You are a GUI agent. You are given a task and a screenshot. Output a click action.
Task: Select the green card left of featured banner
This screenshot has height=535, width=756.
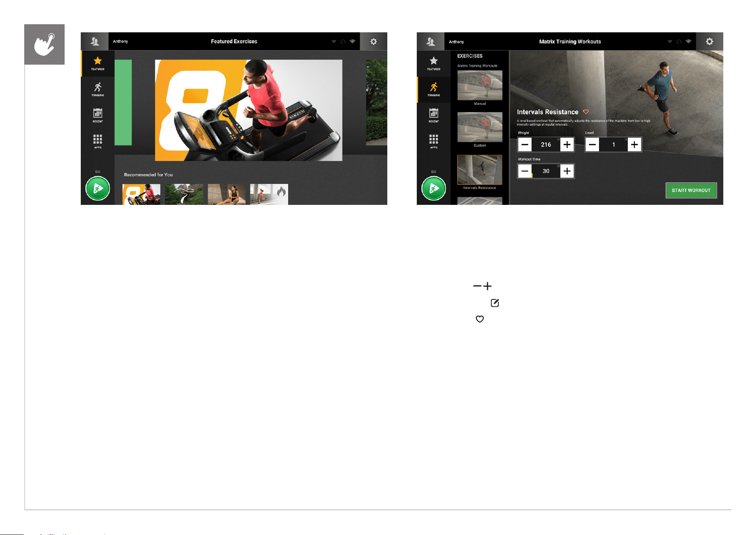[123, 103]
